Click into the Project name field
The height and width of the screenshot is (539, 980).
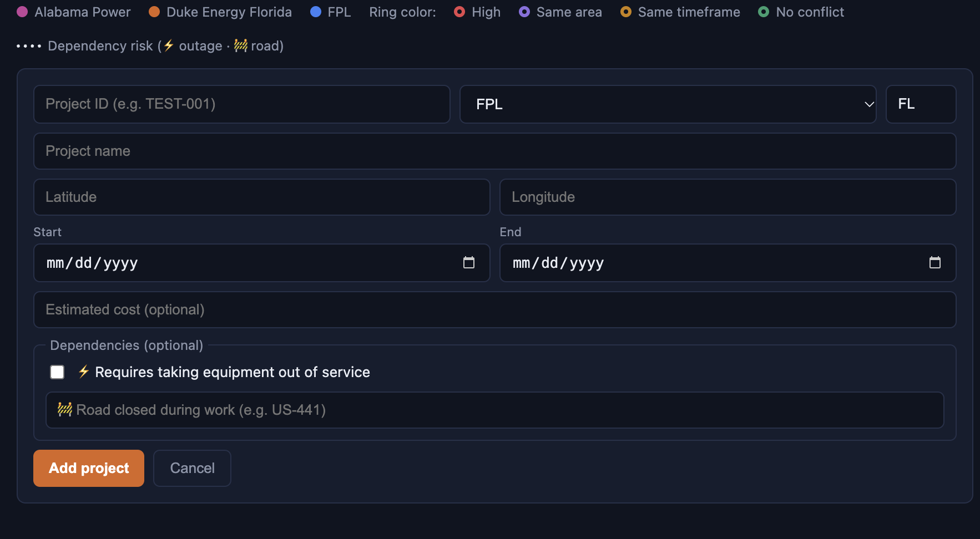point(495,151)
